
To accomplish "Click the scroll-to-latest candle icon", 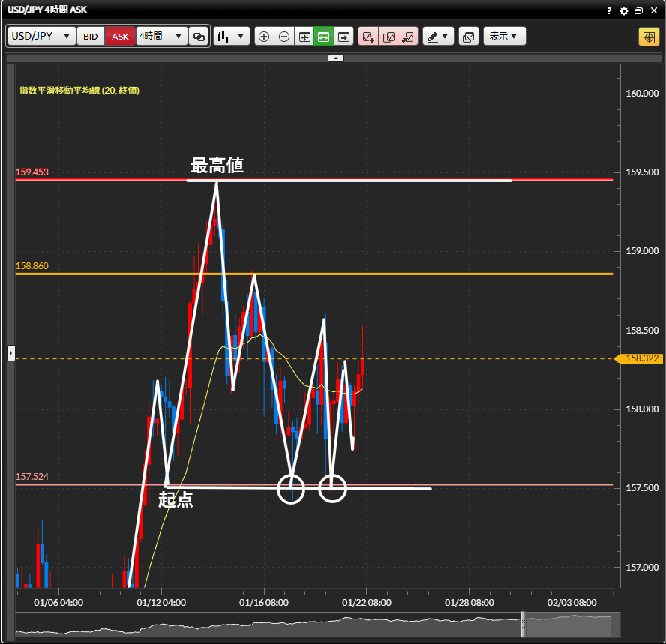I will click(343, 36).
